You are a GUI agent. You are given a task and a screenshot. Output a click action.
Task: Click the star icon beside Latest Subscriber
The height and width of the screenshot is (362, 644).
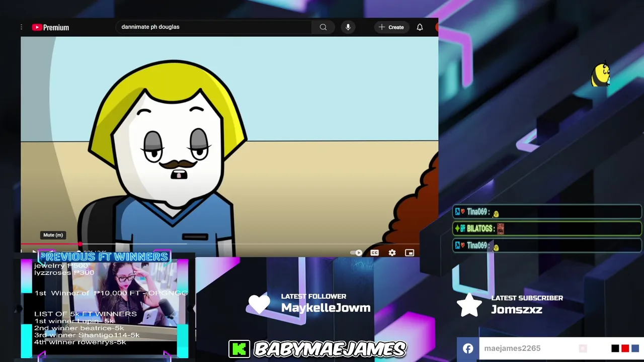coord(469,305)
